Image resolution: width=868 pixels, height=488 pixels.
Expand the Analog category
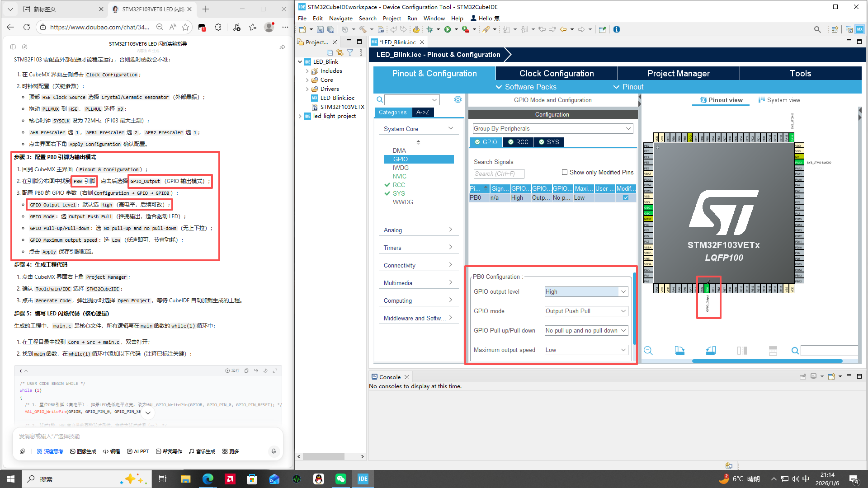pos(418,230)
